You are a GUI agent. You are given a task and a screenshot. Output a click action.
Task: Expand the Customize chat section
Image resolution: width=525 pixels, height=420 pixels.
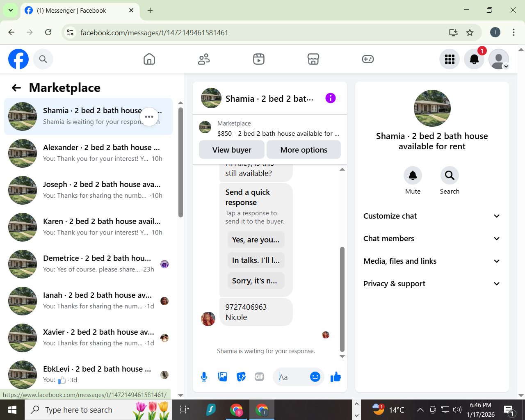432,216
